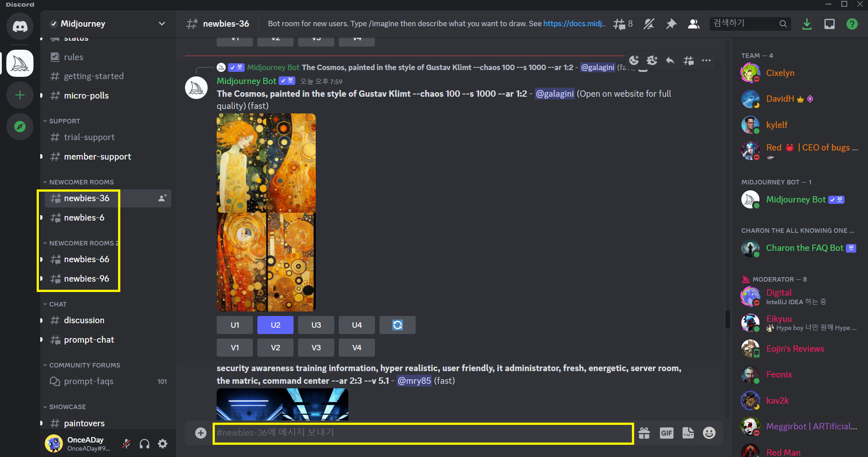Open the threads icon showing 8
Screen dimensions: 868x457
tap(623, 24)
